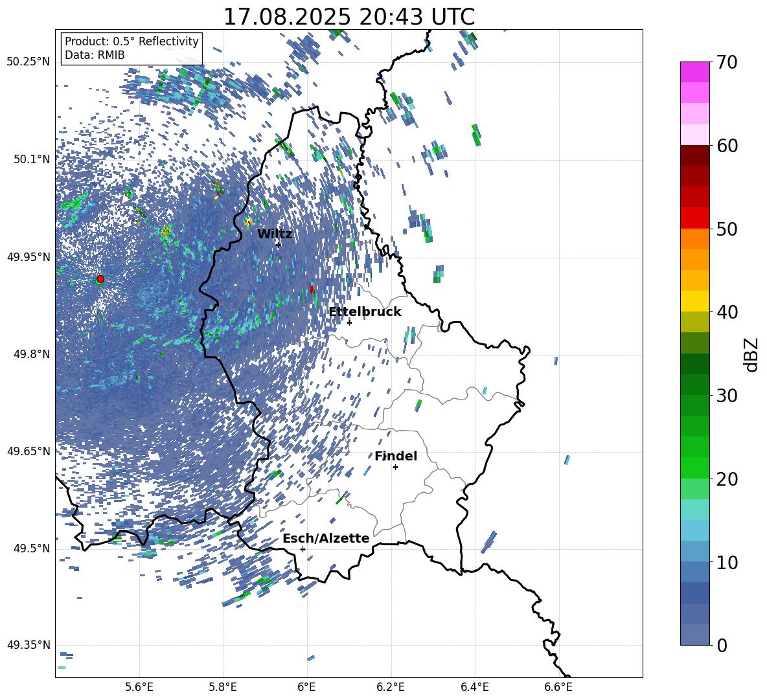Click the dBZ colorbar axis label
This screenshot has height=700, width=767.
click(752, 354)
